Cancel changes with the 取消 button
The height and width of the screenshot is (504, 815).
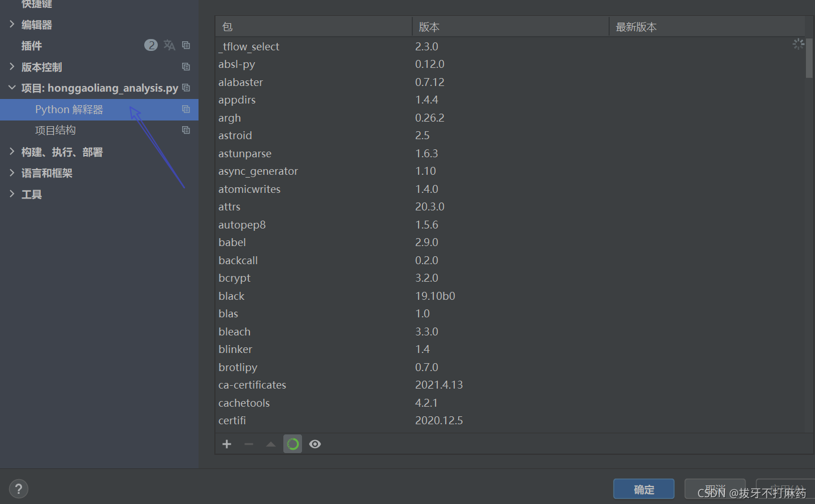pyautogui.click(x=715, y=489)
